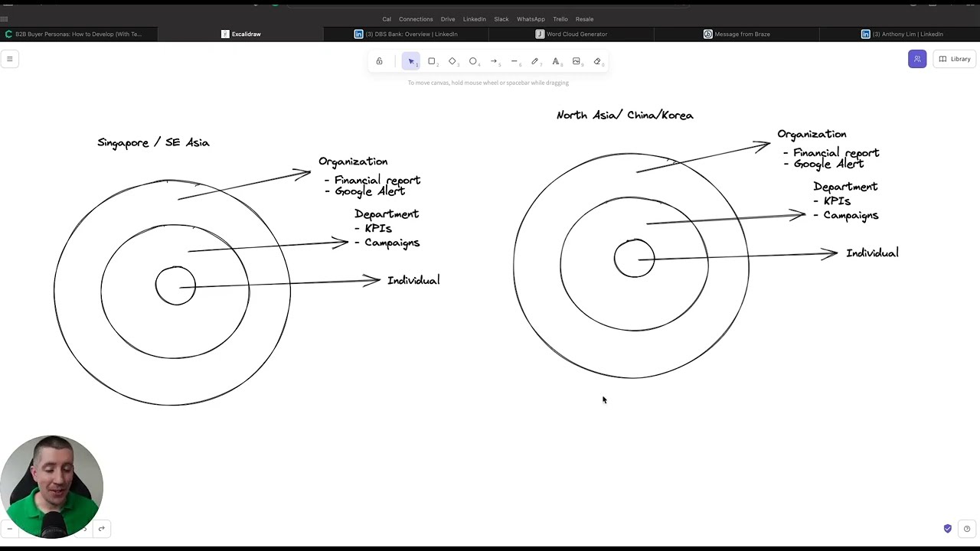The image size is (980, 551).
Task: Open the browser apps grid icon
Action: click(4, 19)
